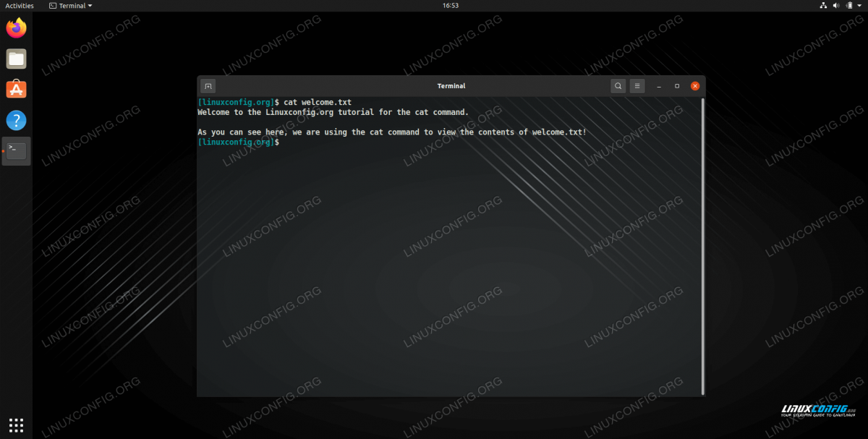
Task: Open the Terminal app menu in top bar
Action: coord(71,6)
